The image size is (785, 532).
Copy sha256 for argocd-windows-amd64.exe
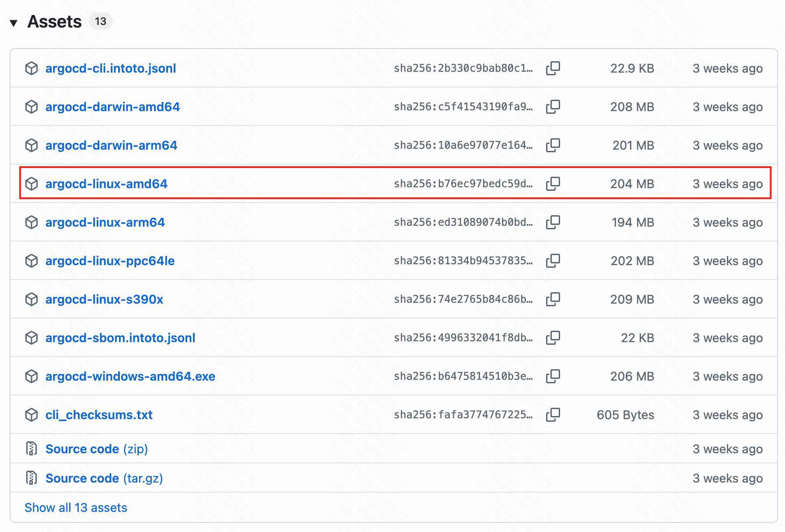click(x=553, y=376)
